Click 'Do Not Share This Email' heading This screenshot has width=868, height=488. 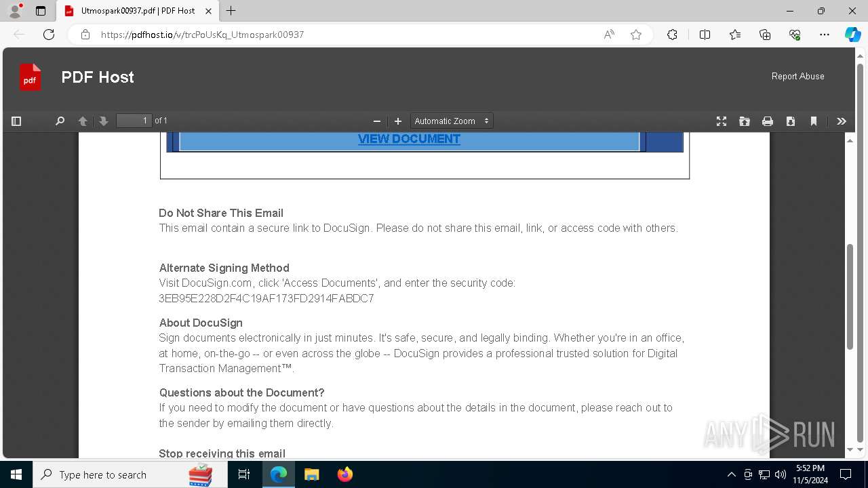coord(221,213)
